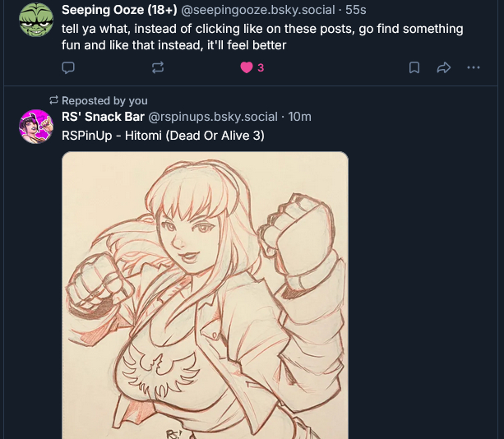504x439 pixels.
Task: Open the "tell ya what" post text
Action: click(x=261, y=36)
